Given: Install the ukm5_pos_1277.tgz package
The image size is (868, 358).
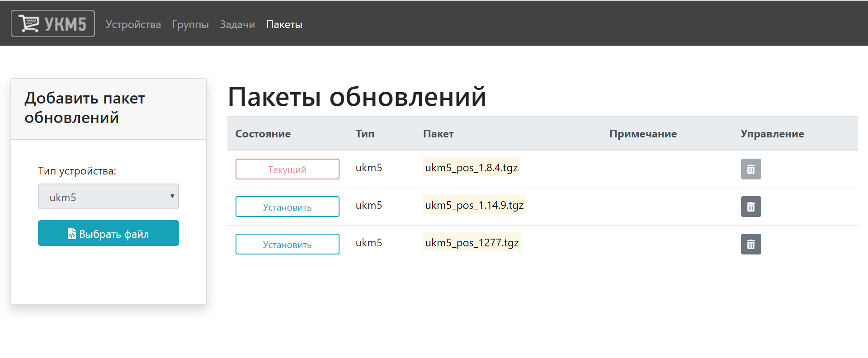Looking at the screenshot, I should coord(288,244).
